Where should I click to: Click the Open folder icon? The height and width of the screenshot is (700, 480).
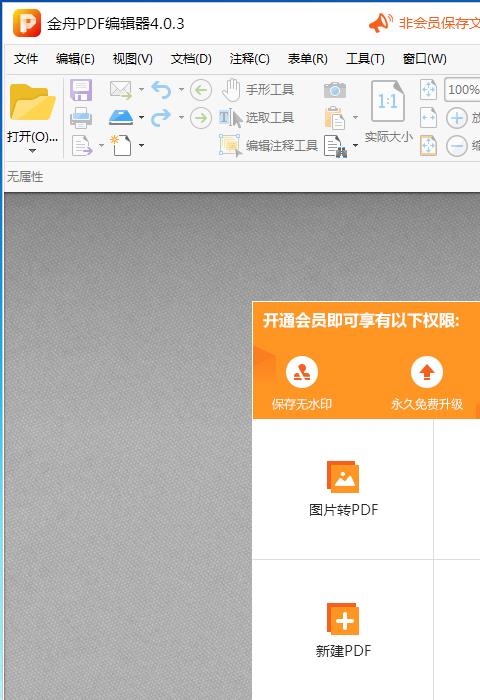click(32, 102)
